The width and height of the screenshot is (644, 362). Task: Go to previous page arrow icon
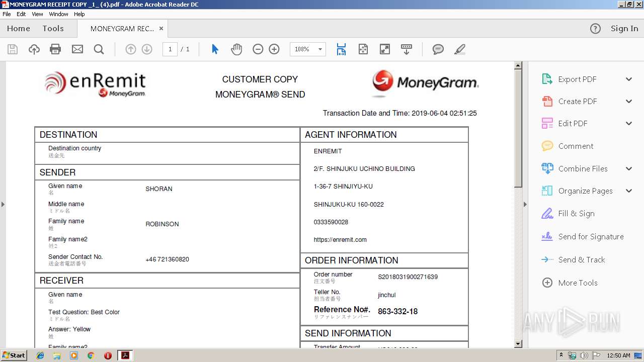(131, 49)
